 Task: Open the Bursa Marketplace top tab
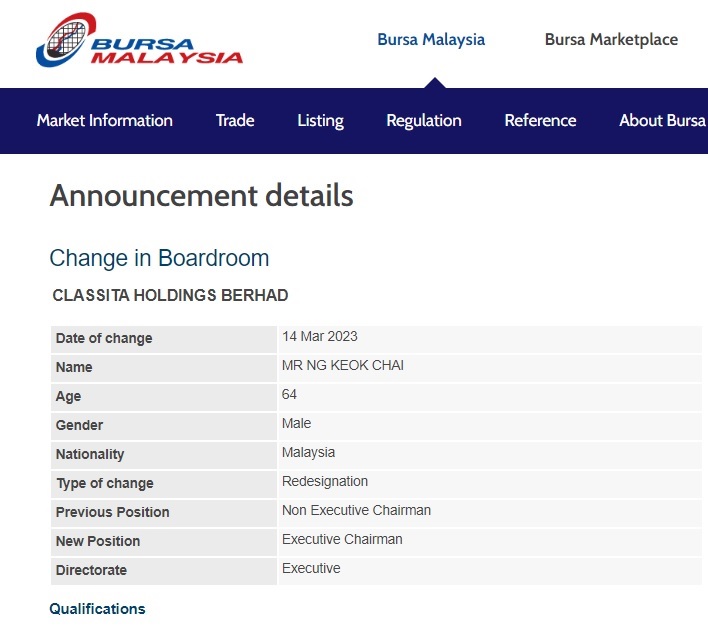[x=611, y=40]
